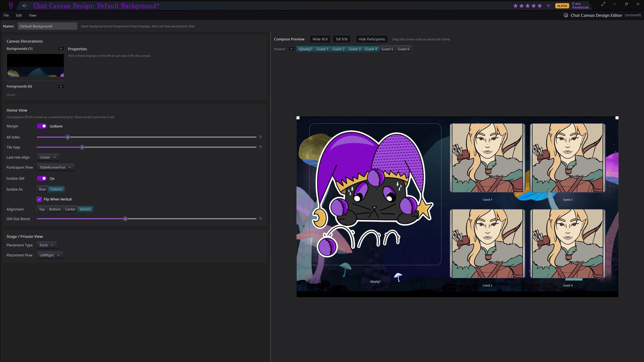Add a new background with the plus icon
This screenshot has height=362, width=644.
coord(61,49)
